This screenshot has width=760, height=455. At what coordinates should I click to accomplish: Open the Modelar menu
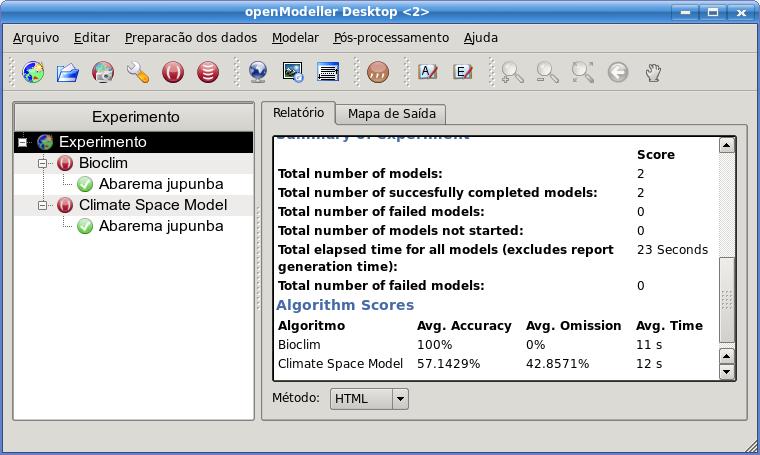pos(295,38)
